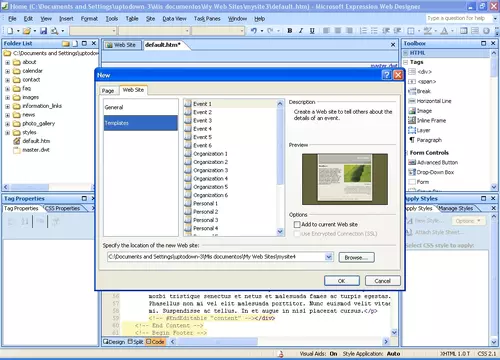Viewport: 500px width, 360px height.
Task: Expand the about folder
Action: [x=7, y=62]
